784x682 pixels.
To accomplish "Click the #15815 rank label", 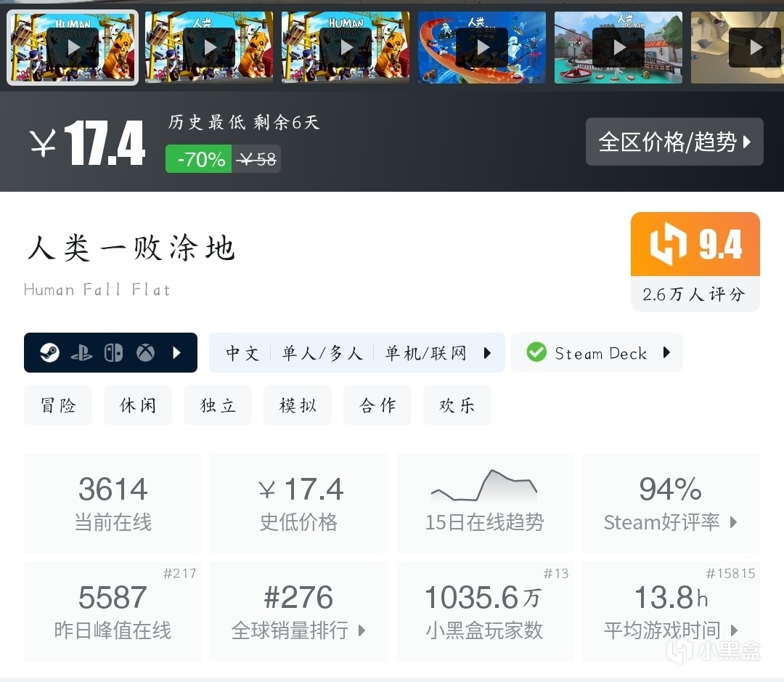I will click(730, 574).
